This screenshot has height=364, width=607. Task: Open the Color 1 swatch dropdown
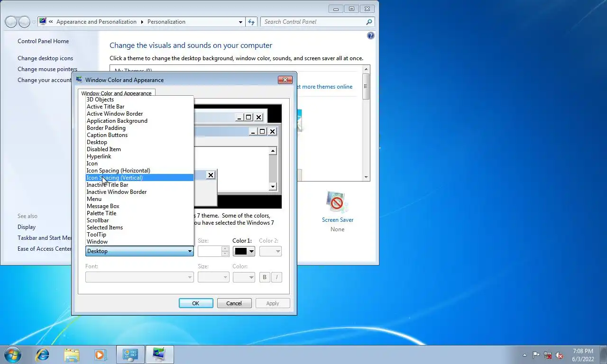tap(244, 251)
